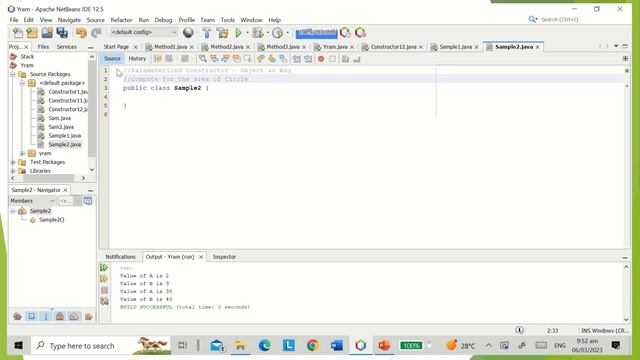Switch to the Services tab
The image size is (640, 360).
pos(67,47)
